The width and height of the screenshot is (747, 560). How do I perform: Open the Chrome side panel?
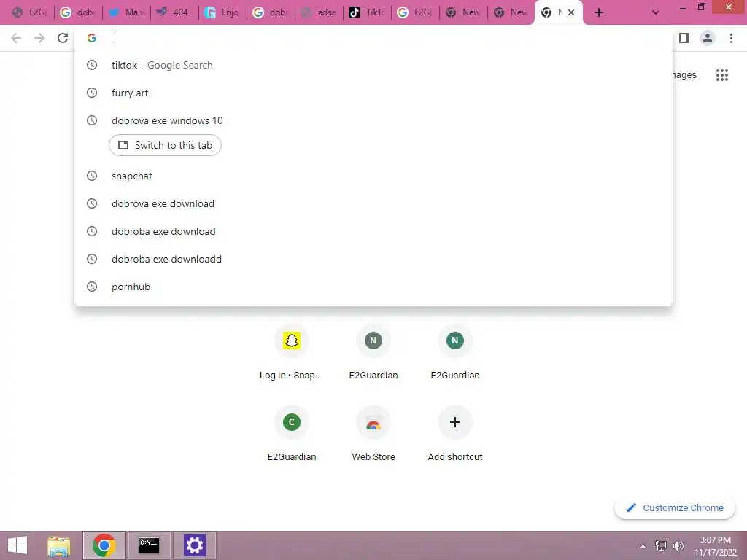(x=684, y=38)
